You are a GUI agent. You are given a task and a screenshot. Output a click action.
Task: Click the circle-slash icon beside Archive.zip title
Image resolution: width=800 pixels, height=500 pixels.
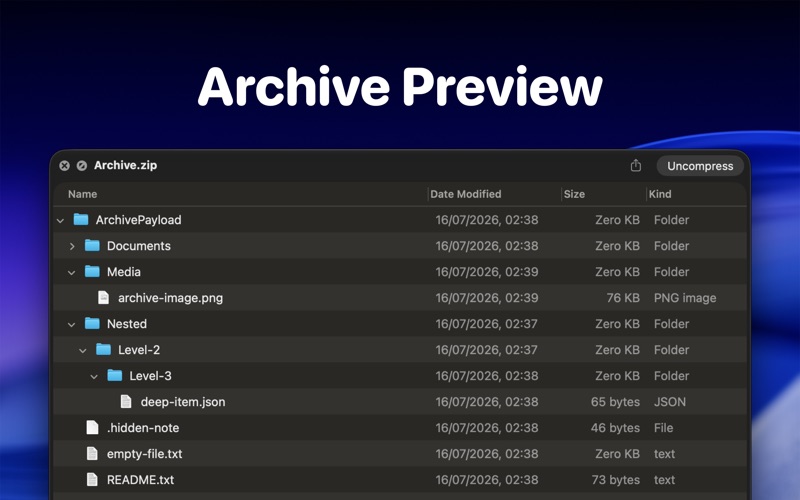[82, 165]
